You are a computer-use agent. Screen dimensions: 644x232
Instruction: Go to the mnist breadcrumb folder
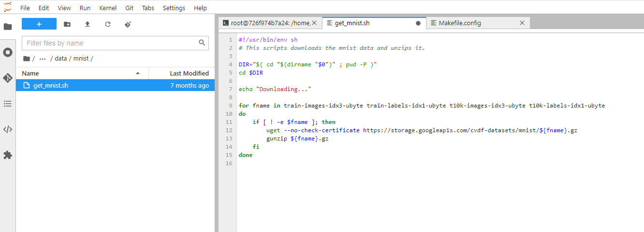(x=81, y=58)
